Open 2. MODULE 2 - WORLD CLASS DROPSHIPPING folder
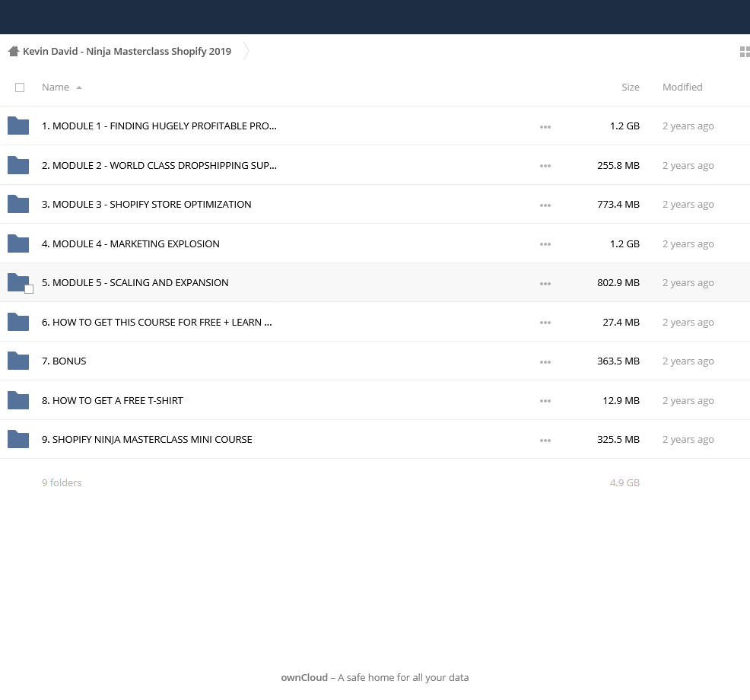The height and width of the screenshot is (700, 750). [159, 165]
